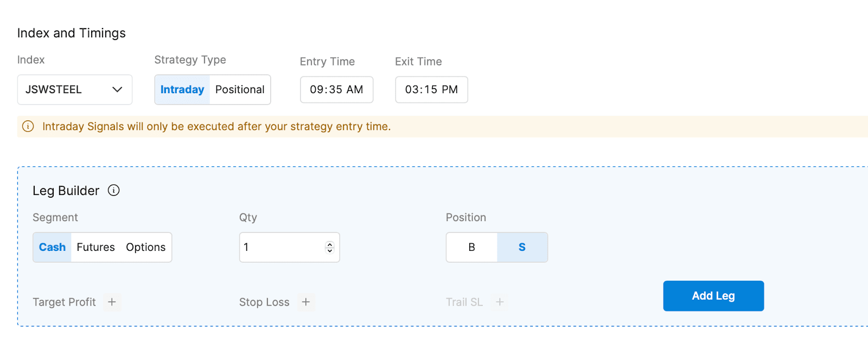Switch strategy type to Positional
Image resolution: width=868 pixels, height=337 pixels.
[240, 89]
